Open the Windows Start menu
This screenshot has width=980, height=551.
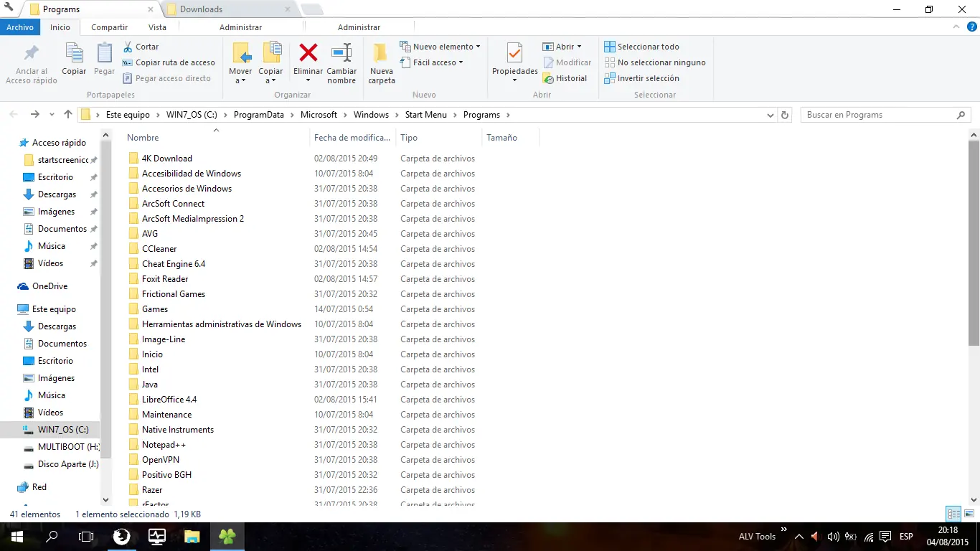point(17,537)
